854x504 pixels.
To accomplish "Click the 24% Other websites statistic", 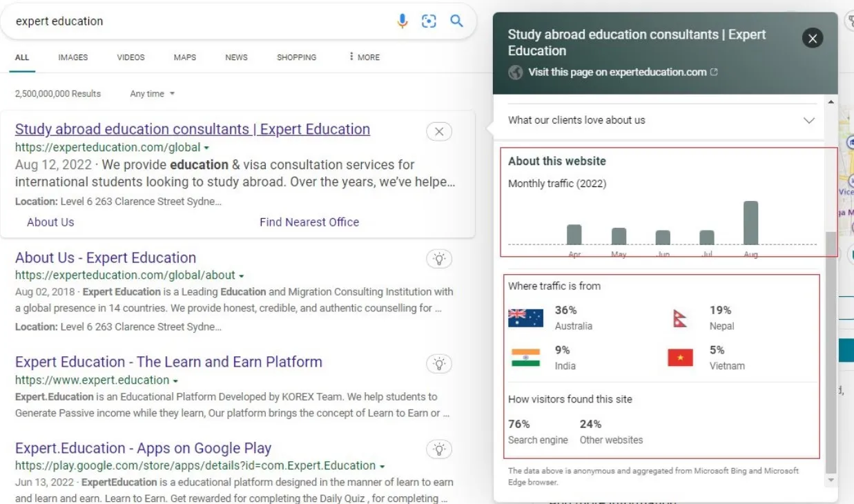I will pos(611,432).
